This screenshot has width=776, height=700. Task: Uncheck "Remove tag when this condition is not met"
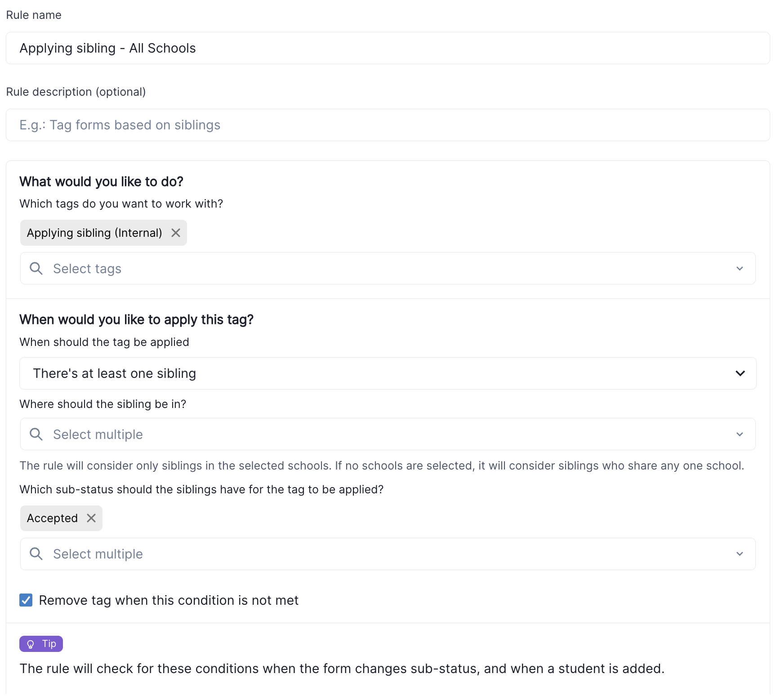tap(26, 600)
